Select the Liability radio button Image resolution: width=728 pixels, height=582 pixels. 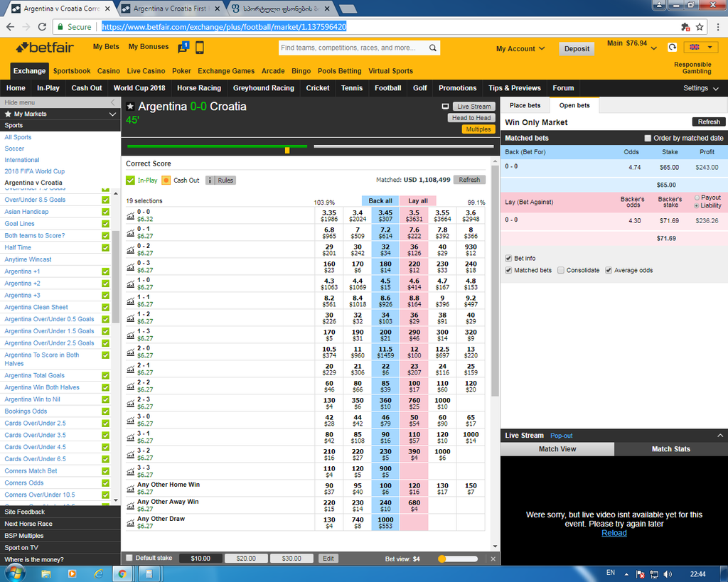coord(697,205)
